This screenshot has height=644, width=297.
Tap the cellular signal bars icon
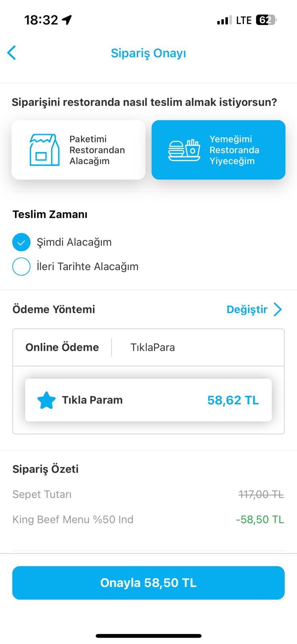pyautogui.click(x=224, y=20)
